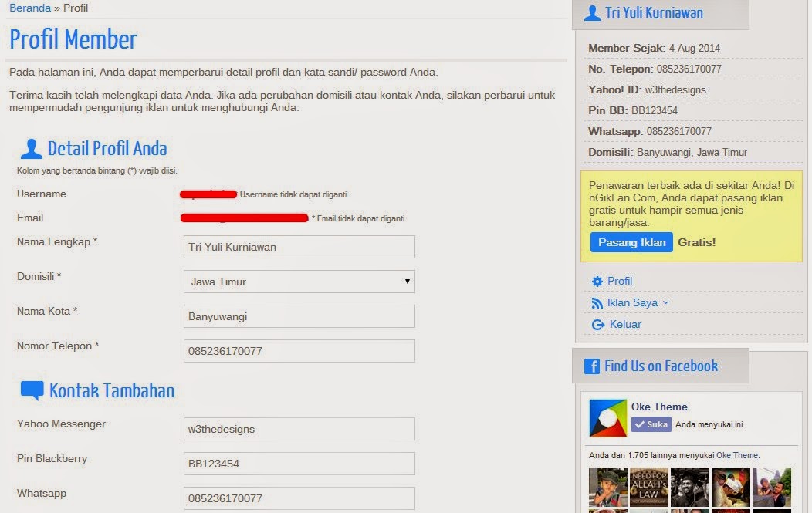The image size is (812, 513).
Task: Click the speech bubble icon beside Kontak Tambahan
Action: click(32, 391)
